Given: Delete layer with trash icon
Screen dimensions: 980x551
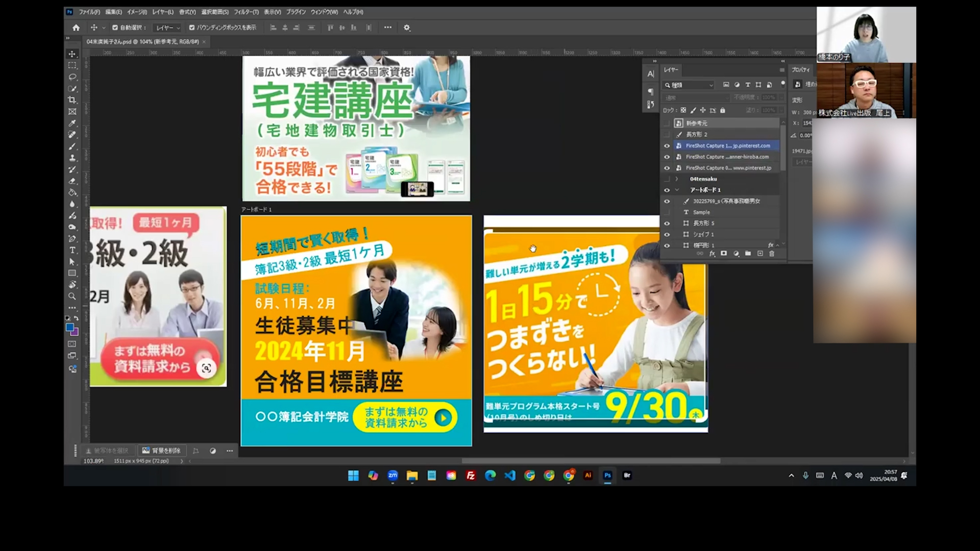Looking at the screenshot, I should [x=772, y=254].
